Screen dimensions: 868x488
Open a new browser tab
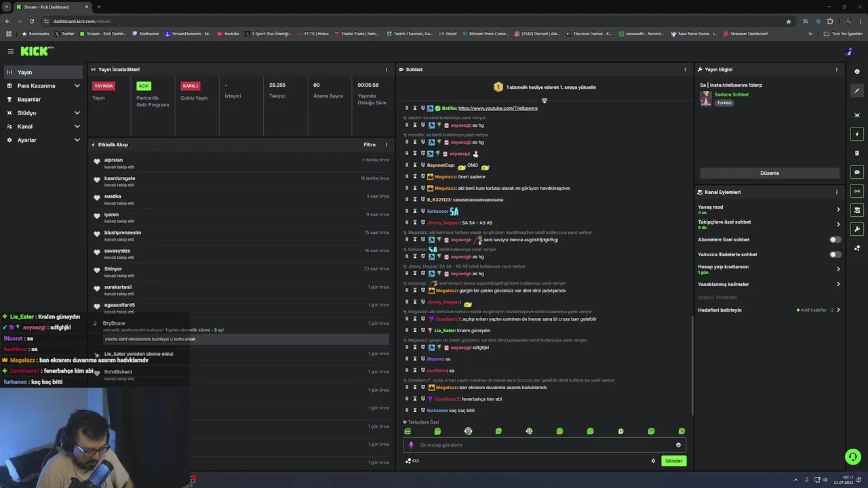click(98, 7)
